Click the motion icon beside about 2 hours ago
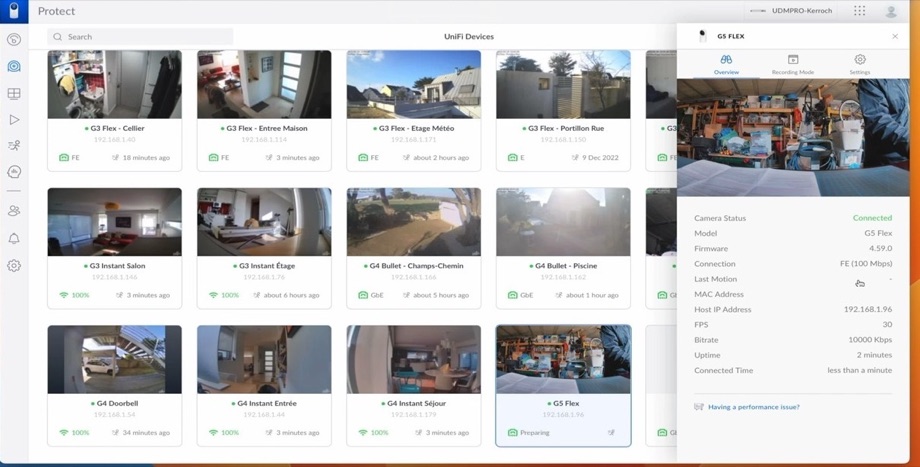Viewport: 920px width, 467px height. tap(407, 157)
